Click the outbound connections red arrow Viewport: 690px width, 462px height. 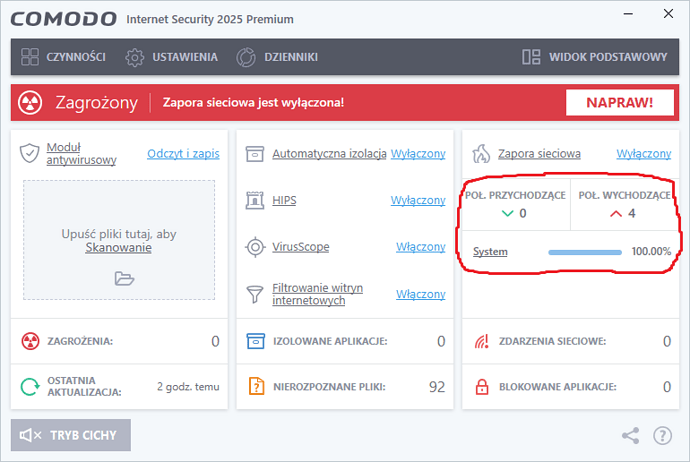pos(616,214)
